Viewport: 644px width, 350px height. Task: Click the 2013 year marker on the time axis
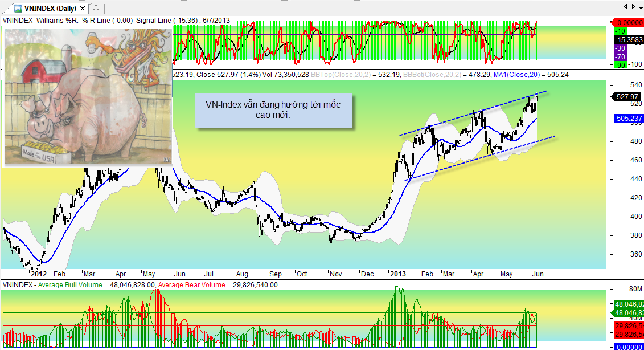[x=397, y=274]
